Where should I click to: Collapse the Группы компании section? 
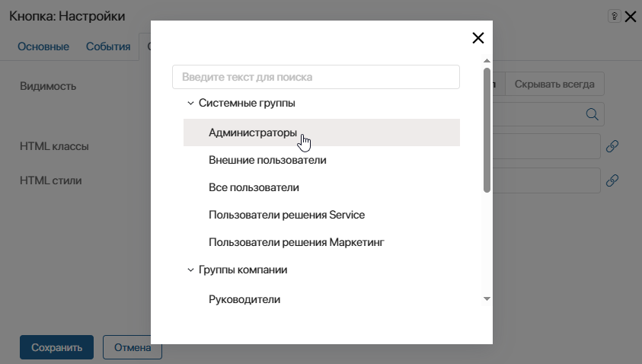tap(190, 270)
